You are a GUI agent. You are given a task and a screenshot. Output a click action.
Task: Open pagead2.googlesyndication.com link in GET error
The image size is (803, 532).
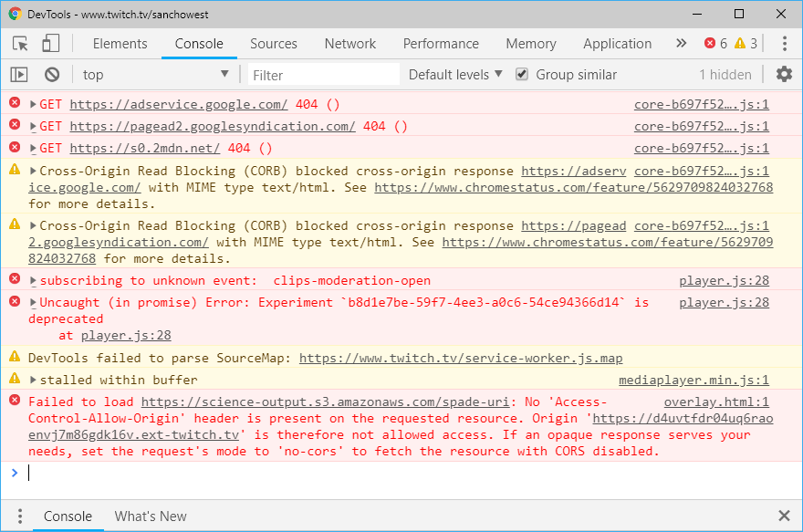point(213,127)
